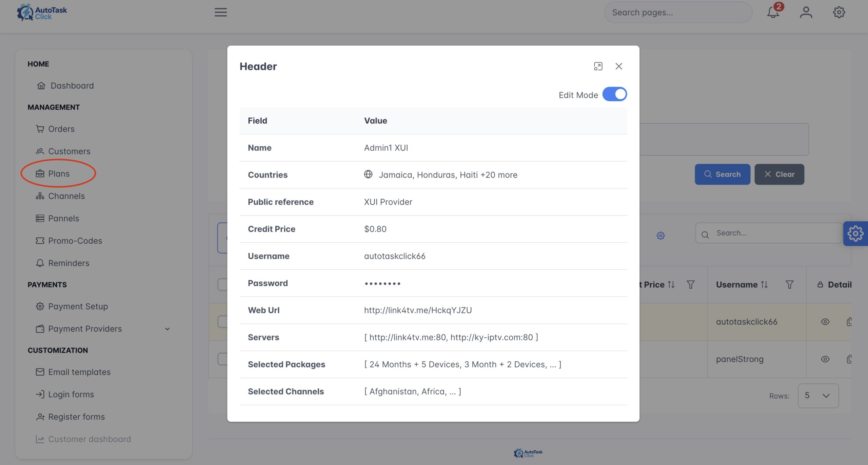Screen dimensions: 868x465
Task: Click the Servers list value
Action: pyautogui.click(x=451, y=338)
